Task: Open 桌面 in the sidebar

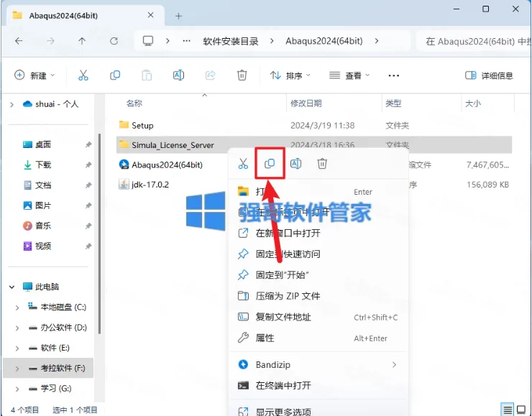Action: click(42, 144)
